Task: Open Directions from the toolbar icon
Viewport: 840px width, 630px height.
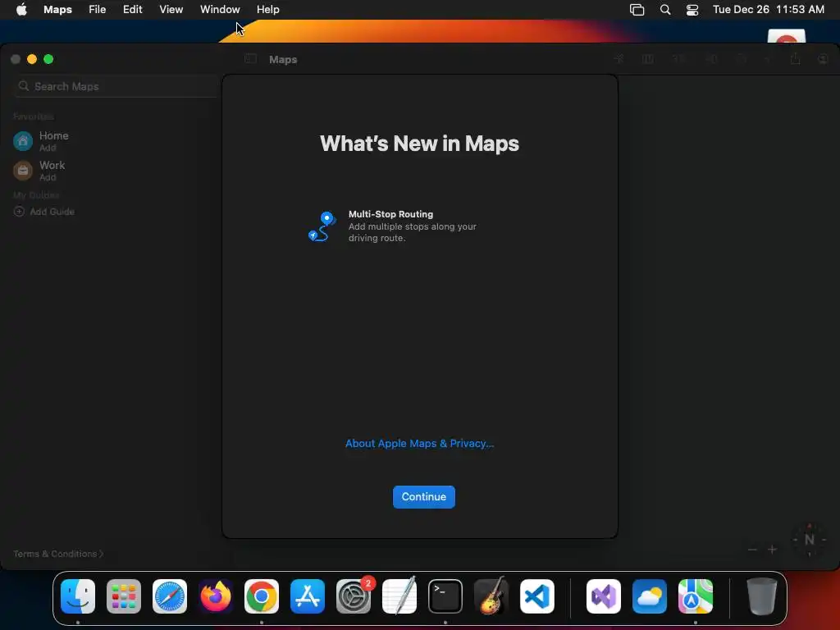Action: point(742,59)
